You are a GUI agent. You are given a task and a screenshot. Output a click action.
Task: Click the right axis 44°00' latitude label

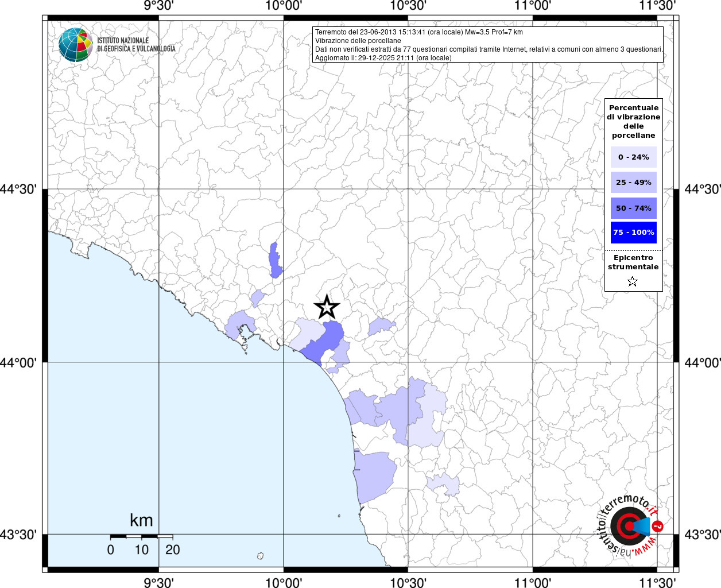click(x=701, y=362)
